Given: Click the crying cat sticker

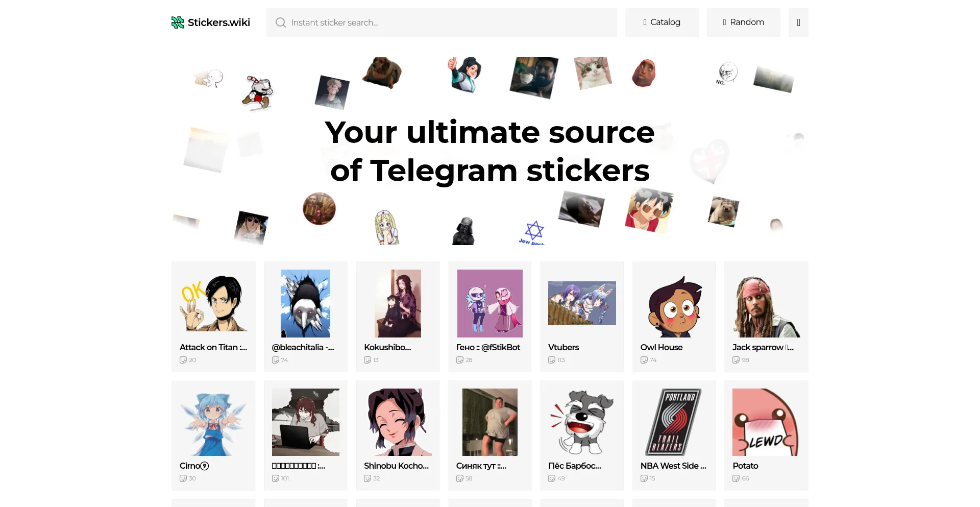Looking at the screenshot, I should click(x=593, y=73).
